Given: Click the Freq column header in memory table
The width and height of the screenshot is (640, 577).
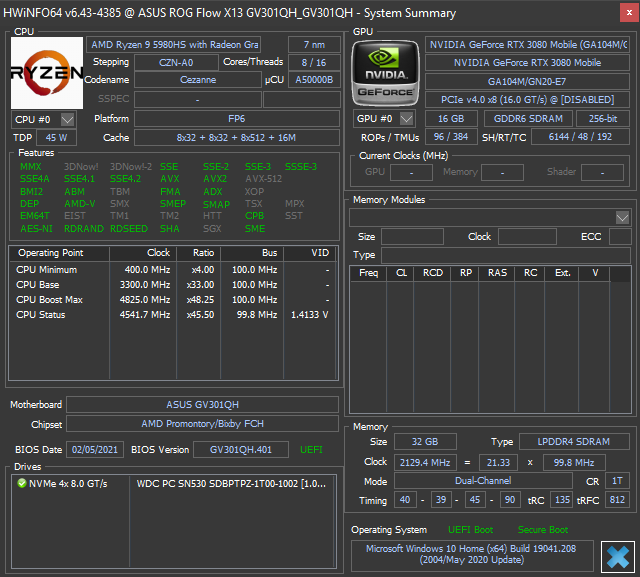Looking at the screenshot, I should [368, 273].
